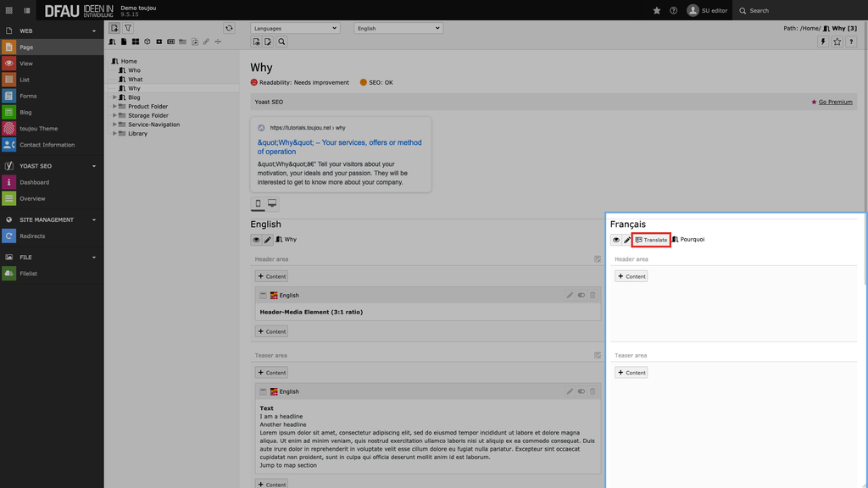This screenshot has width=868, height=488.
Task: Switch to desktop preview in Yoast snippet
Action: (x=272, y=203)
